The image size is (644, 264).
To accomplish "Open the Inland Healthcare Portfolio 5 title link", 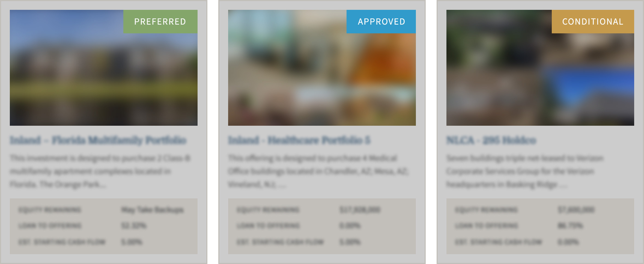I will point(299,140).
